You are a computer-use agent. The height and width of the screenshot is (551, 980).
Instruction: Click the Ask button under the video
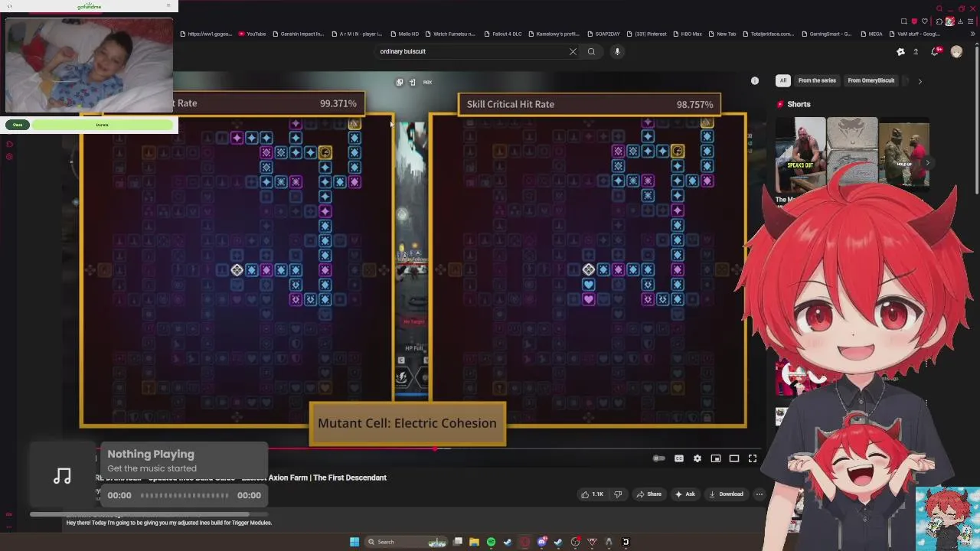click(x=685, y=494)
